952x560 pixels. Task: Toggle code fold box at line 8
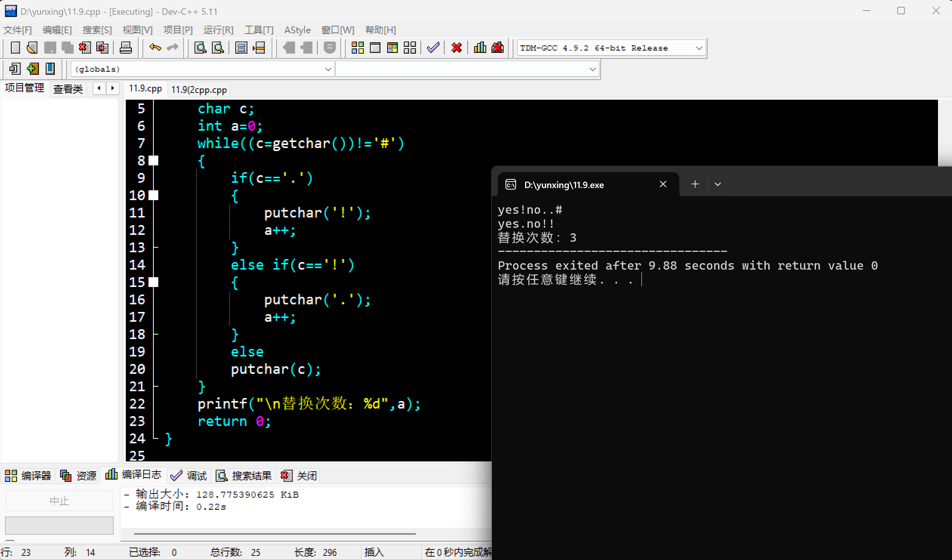[153, 161]
